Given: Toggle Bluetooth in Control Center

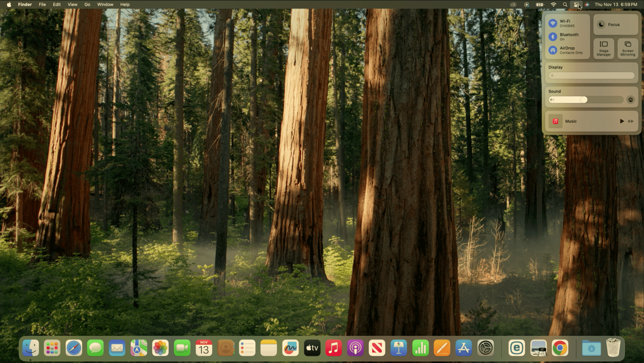Looking at the screenshot, I should [553, 37].
